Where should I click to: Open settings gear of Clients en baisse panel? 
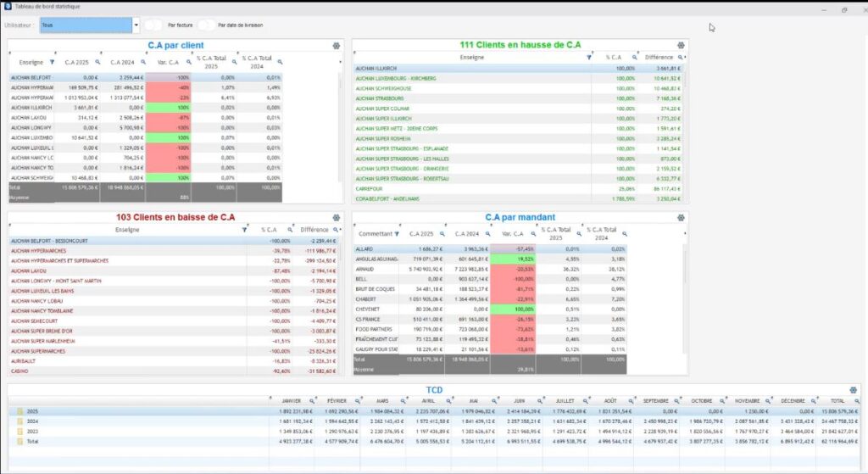[x=336, y=218]
